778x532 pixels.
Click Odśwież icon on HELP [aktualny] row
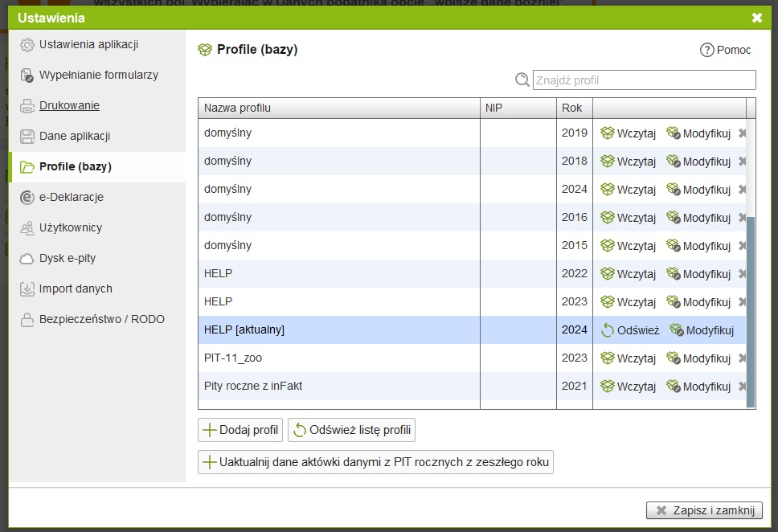pos(608,330)
